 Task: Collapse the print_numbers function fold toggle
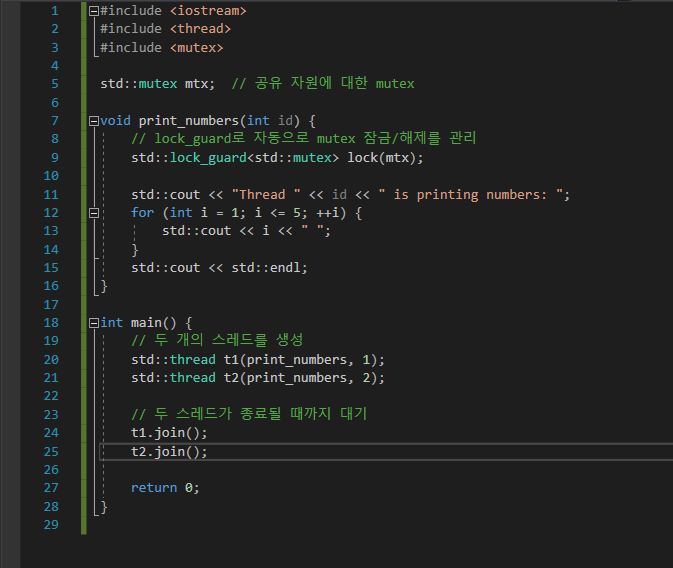click(x=94, y=121)
